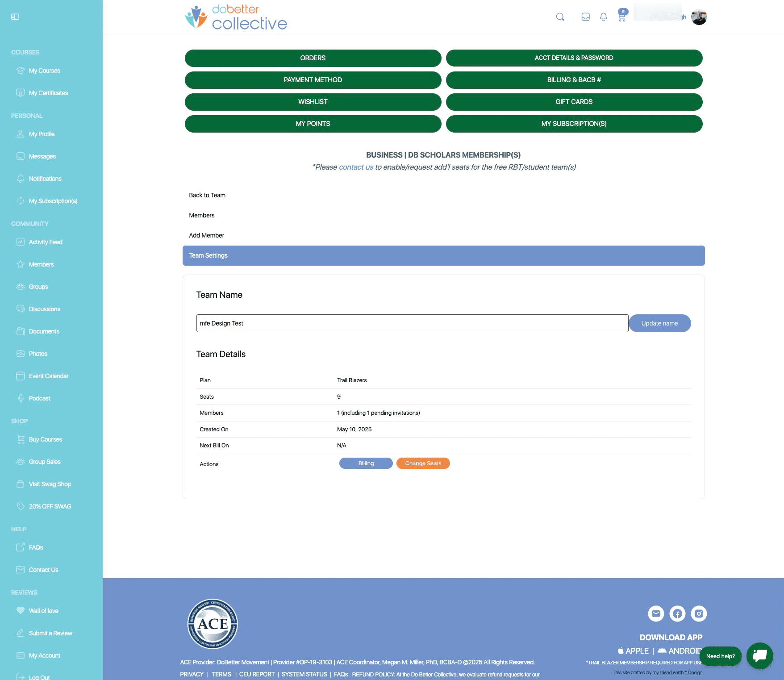Focus the Team Name text field

[412, 323]
